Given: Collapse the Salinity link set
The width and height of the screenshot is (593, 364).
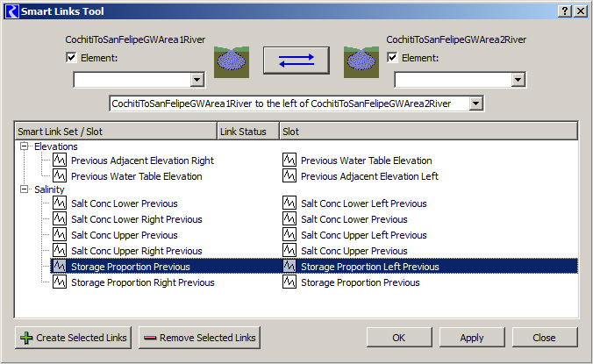Looking at the screenshot, I should 24,189.
